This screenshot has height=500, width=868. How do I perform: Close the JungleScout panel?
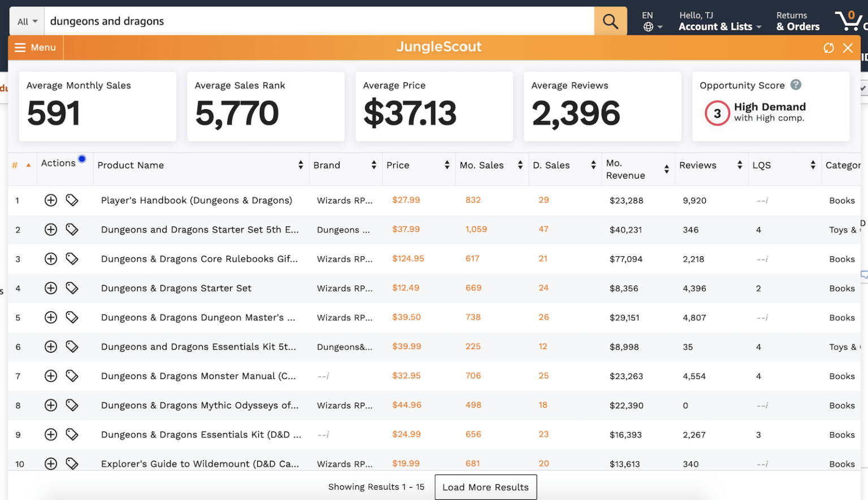pyautogui.click(x=848, y=48)
